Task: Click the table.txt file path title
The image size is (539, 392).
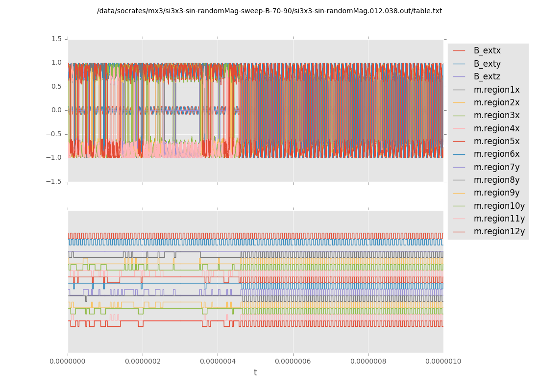Action: [269, 11]
